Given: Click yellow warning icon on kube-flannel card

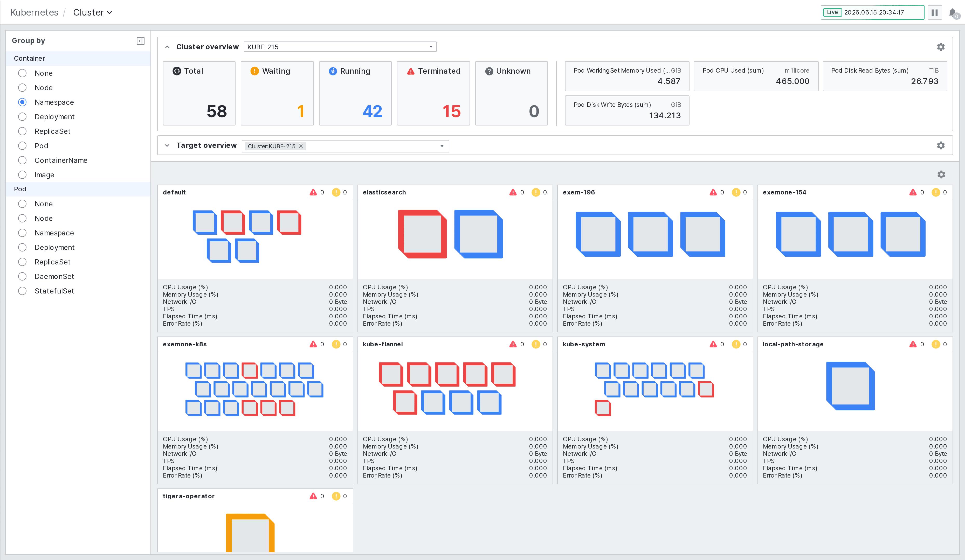Looking at the screenshot, I should click(536, 344).
